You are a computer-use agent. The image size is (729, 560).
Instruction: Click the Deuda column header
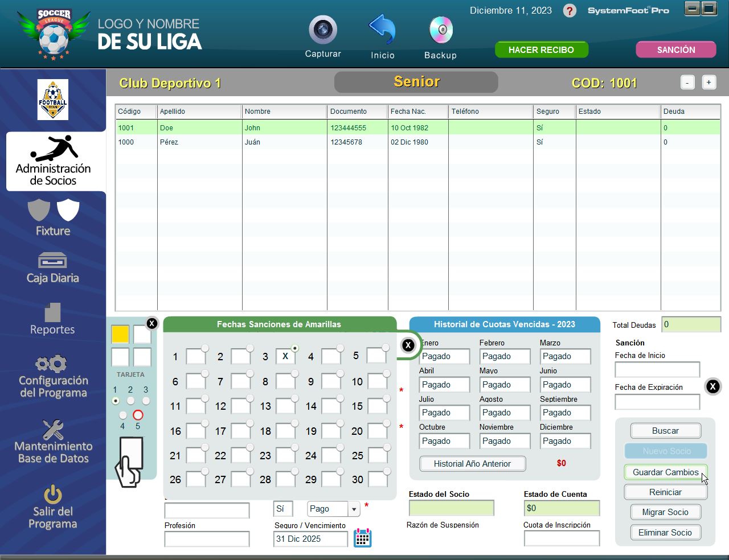pyautogui.click(x=690, y=112)
